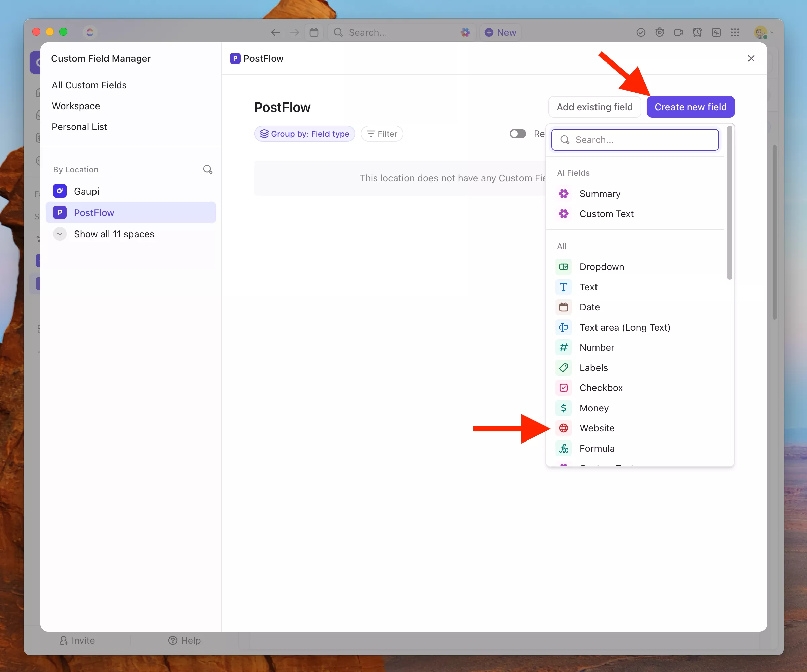Open the Personal List section

[x=80, y=126]
